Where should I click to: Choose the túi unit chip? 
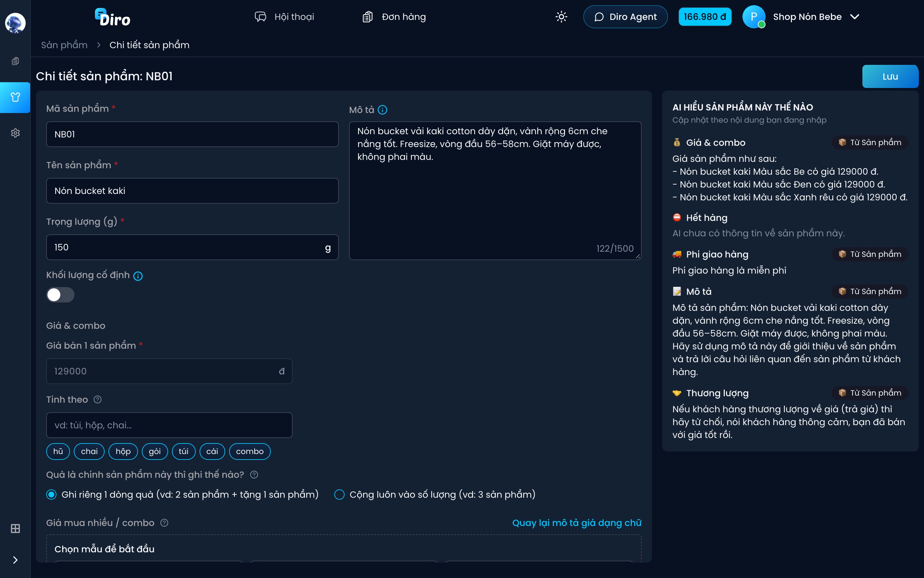click(x=184, y=451)
